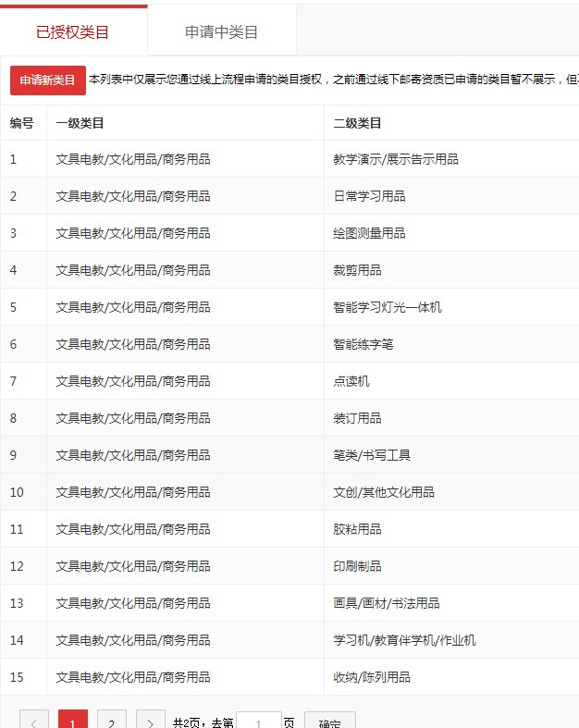Select the 胶粘用品 cell

(451, 529)
